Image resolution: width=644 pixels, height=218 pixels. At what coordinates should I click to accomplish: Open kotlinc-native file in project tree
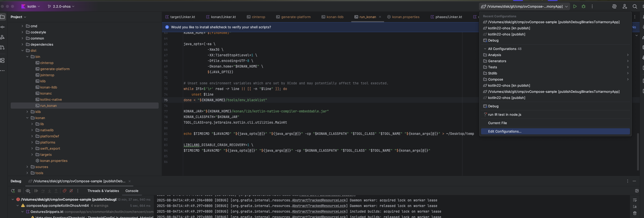(x=51, y=99)
